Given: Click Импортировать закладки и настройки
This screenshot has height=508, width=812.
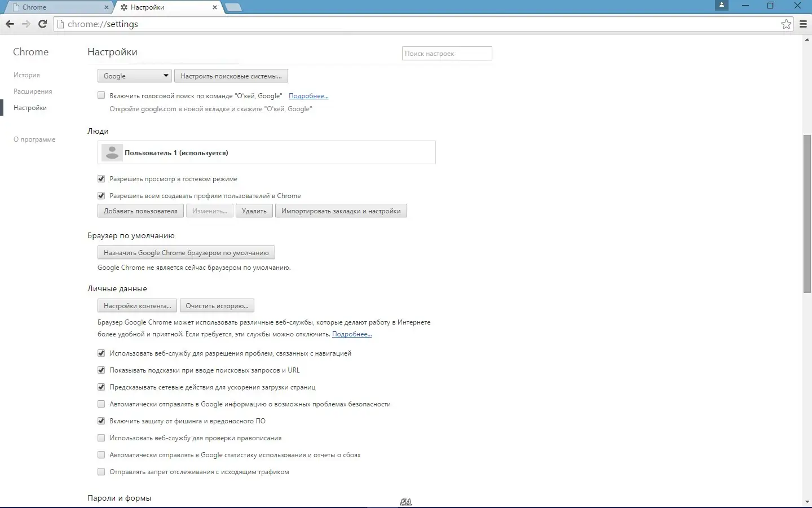Looking at the screenshot, I should tap(341, 211).
